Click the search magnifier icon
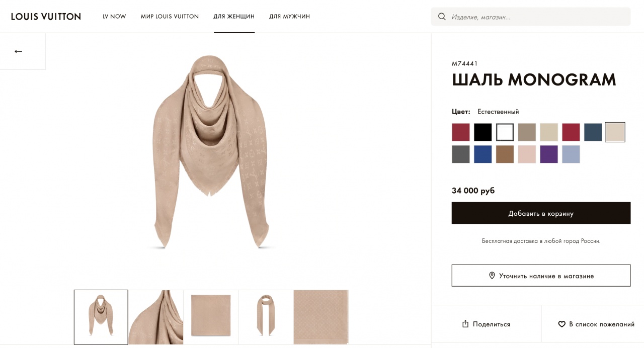Viewport: 644px width, 348px height. pos(442,17)
